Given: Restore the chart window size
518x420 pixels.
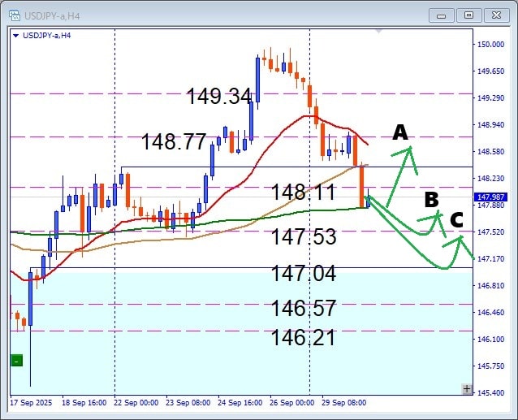Looking at the screenshot, I should (468, 15).
